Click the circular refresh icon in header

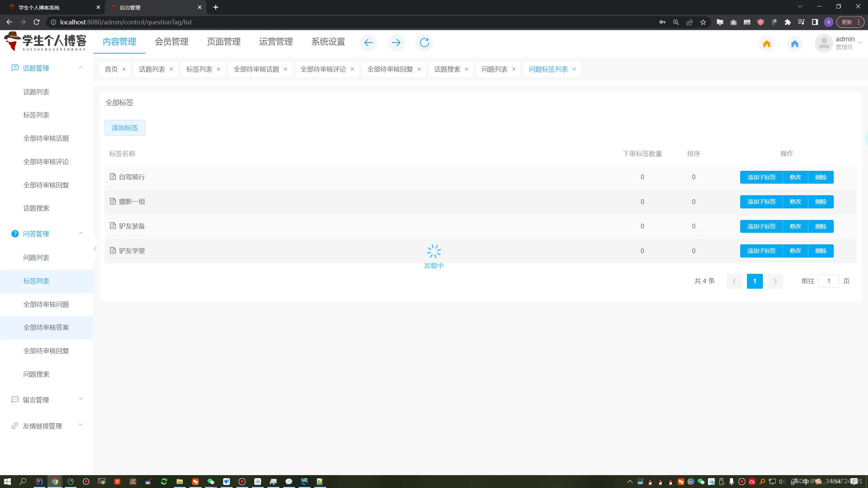click(x=424, y=43)
